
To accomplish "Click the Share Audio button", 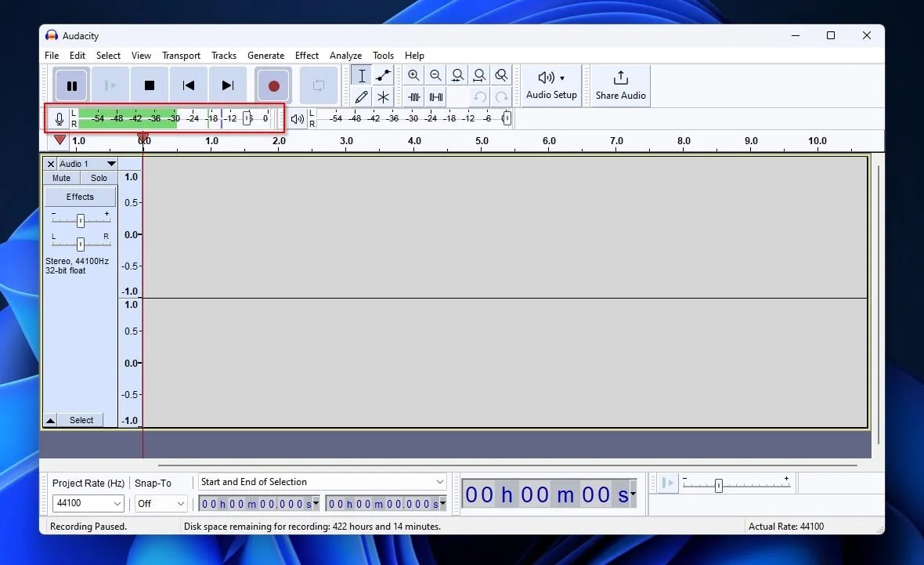I will pos(619,85).
